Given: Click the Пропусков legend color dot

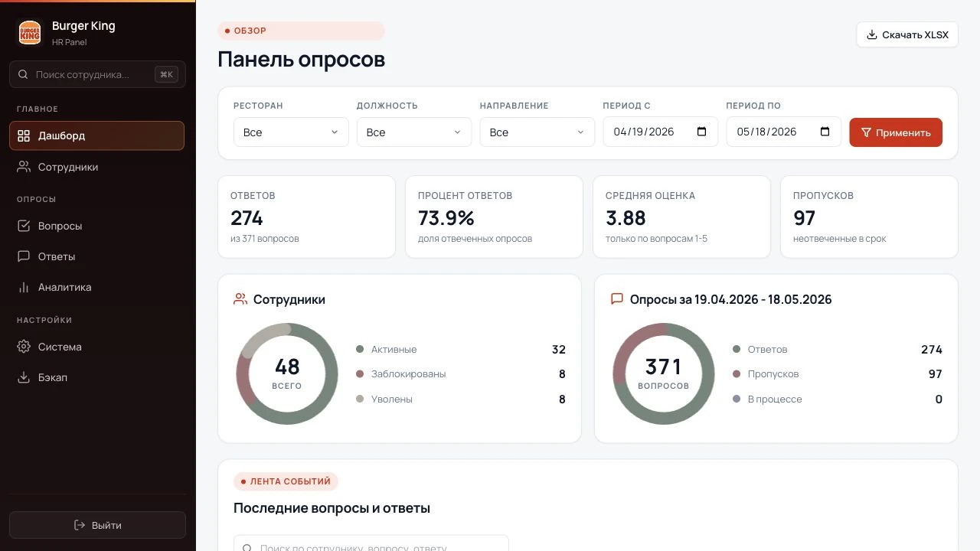Looking at the screenshot, I should 737,374.
